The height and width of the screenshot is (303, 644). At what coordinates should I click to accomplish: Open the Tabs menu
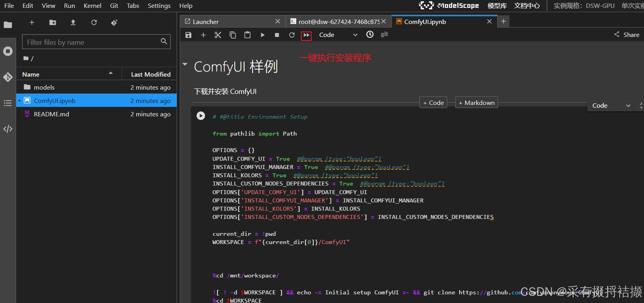pos(133,6)
